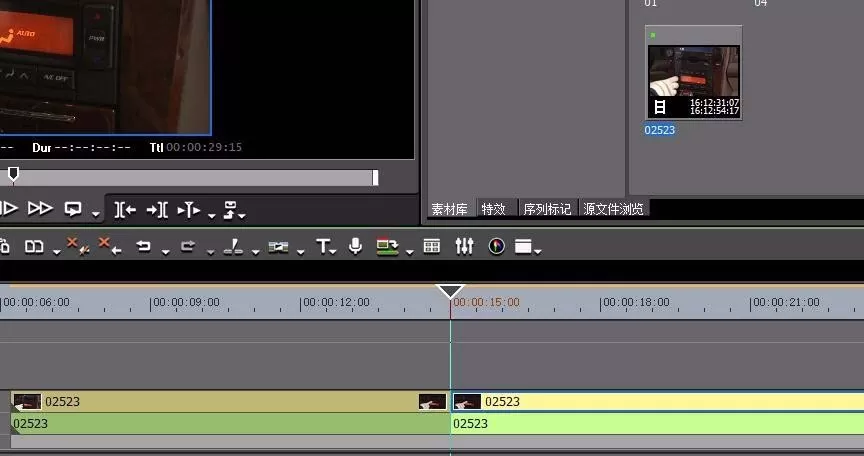
Task: Click the 00:00:09:00 mark on timeline ruler
Action: pos(185,302)
